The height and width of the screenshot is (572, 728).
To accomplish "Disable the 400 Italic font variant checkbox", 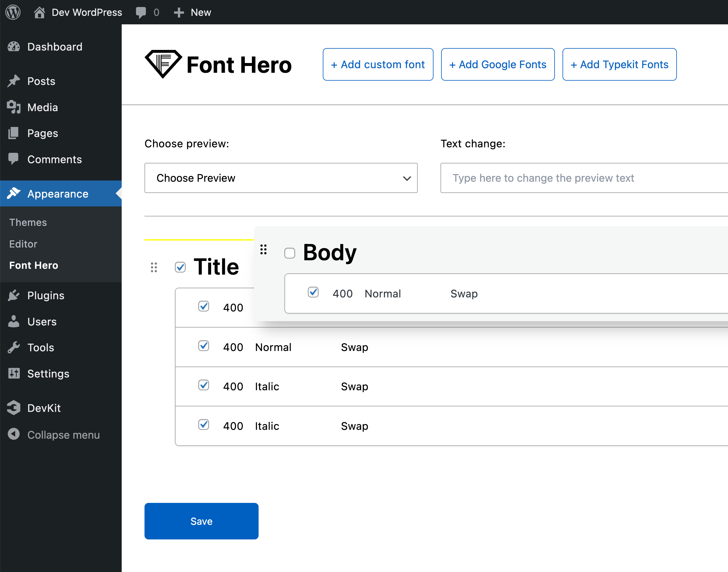I will click(x=203, y=386).
